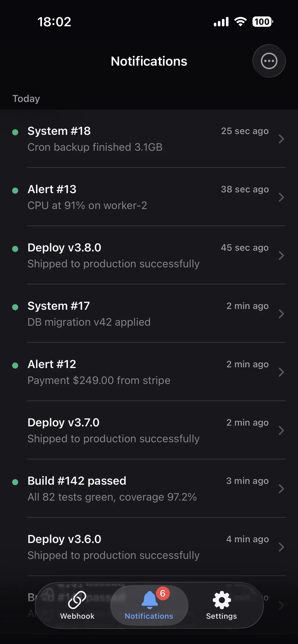
Task: Tap the red badge showing 6
Action: point(163,593)
